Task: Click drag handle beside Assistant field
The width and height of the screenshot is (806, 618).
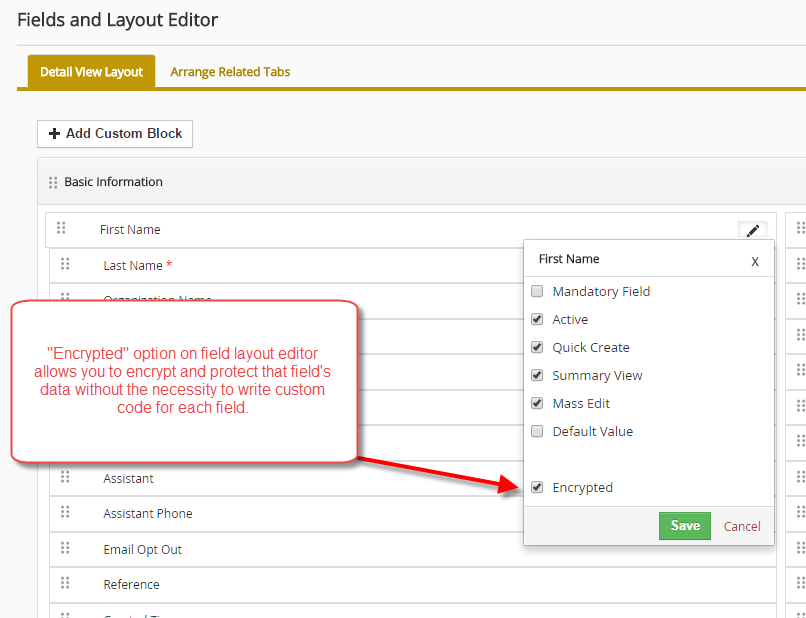Action: pyautogui.click(x=65, y=477)
